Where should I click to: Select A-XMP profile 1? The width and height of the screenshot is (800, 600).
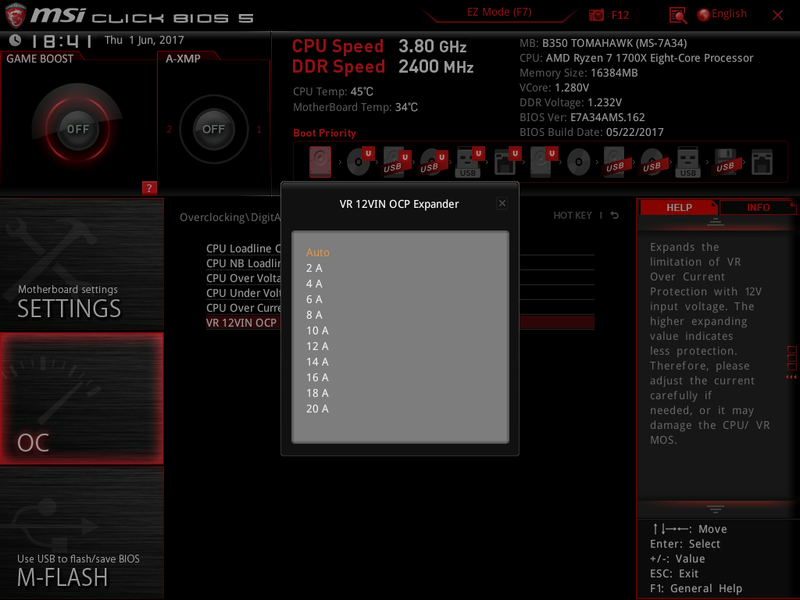[259, 130]
